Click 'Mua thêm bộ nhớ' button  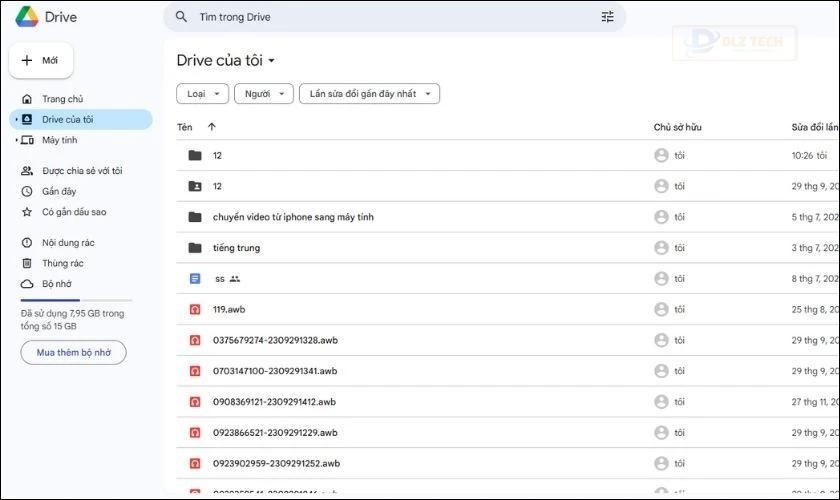(x=73, y=353)
